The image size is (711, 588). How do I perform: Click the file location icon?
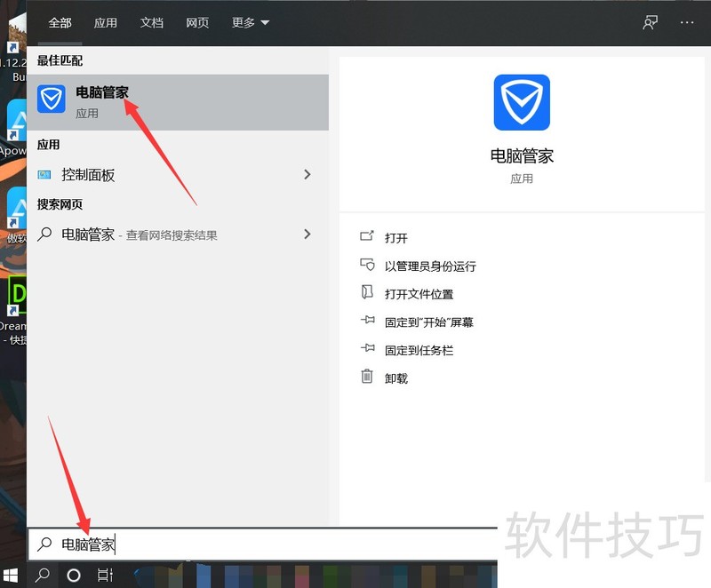pos(367,291)
